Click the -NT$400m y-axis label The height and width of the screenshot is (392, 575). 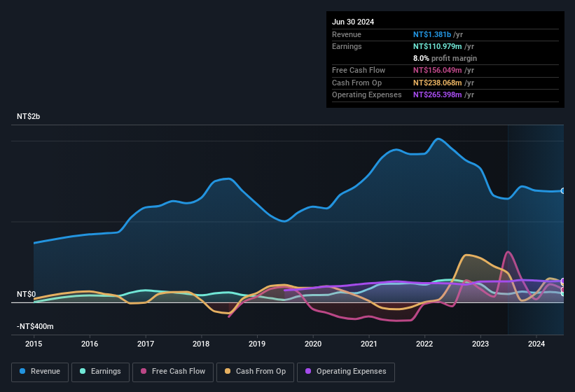35,326
